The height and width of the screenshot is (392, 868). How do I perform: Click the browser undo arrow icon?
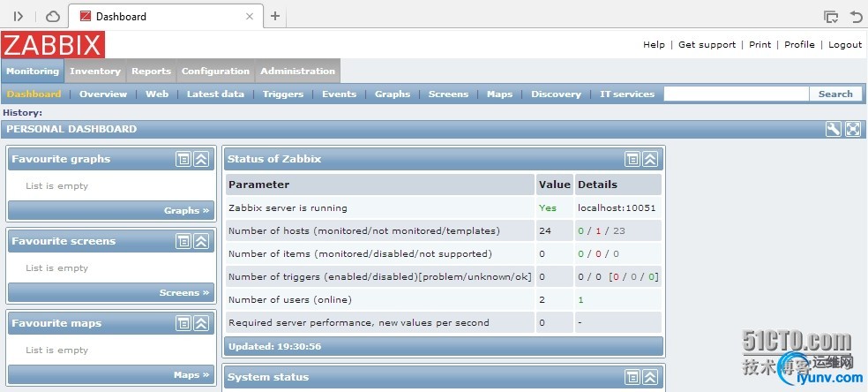[x=856, y=17]
